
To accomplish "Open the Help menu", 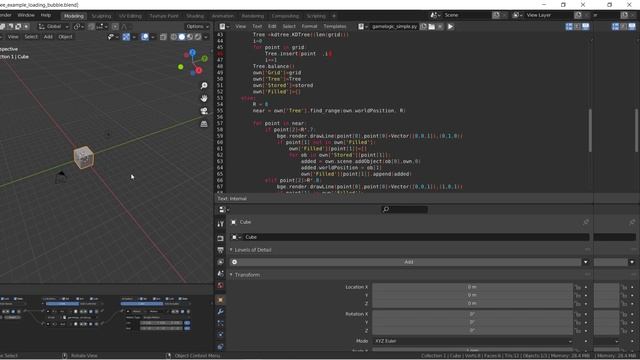I will click(x=46, y=15).
